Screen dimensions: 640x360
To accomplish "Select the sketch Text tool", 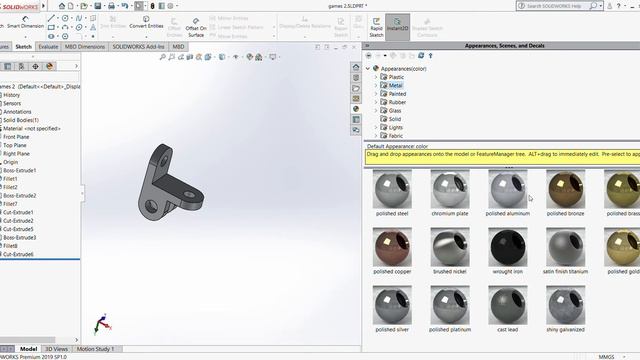I will (93, 27).
